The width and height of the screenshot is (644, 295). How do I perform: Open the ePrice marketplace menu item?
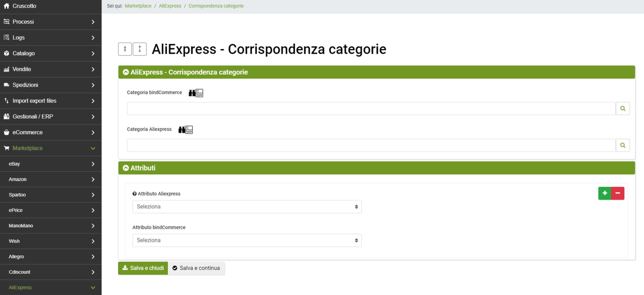pyautogui.click(x=51, y=210)
